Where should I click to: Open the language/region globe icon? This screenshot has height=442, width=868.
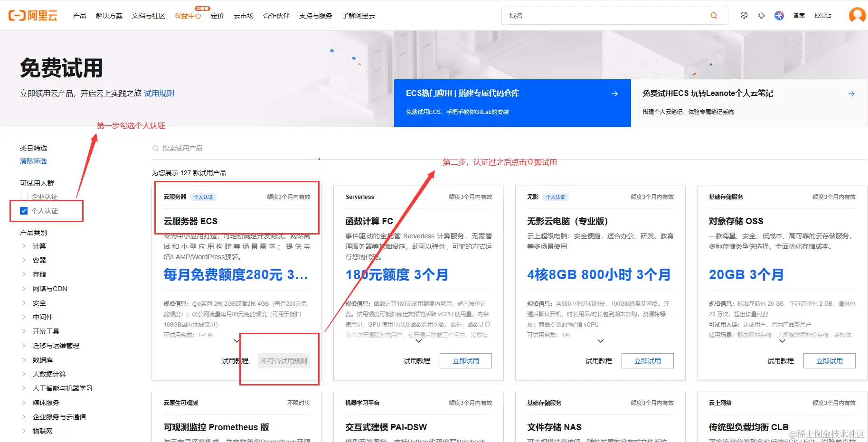coord(744,15)
